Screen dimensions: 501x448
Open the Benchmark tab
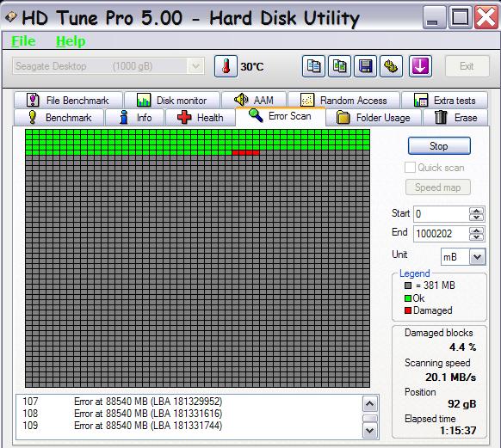click(59, 118)
